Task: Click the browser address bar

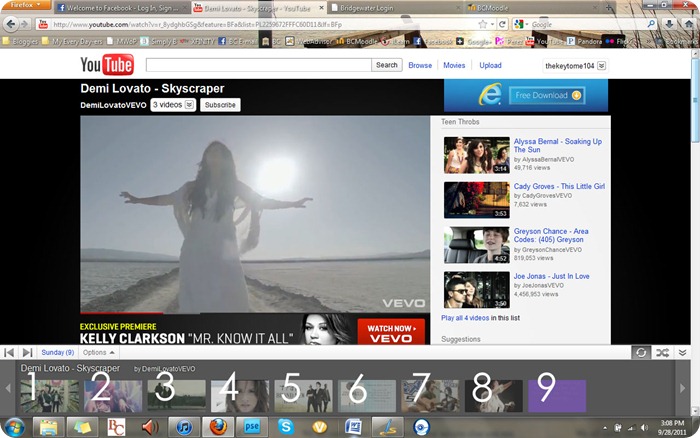Action: tap(263, 24)
